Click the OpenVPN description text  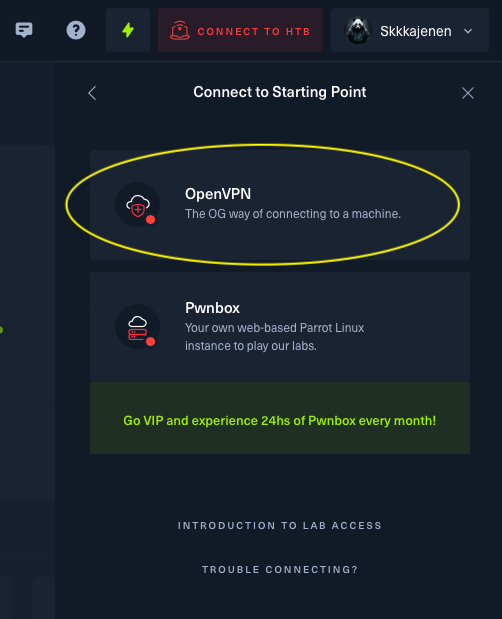[293, 214]
